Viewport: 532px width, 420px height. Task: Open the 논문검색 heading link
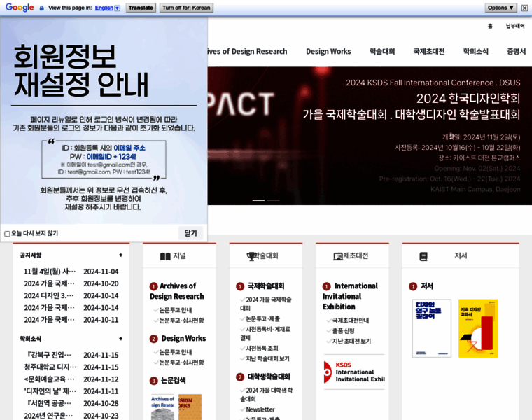coord(174,381)
